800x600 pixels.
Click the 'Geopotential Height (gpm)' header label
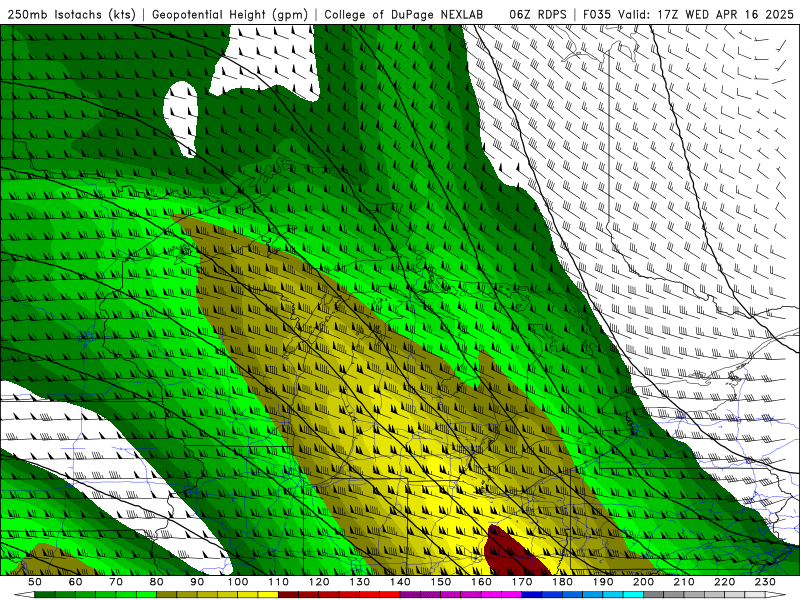pyautogui.click(x=230, y=14)
